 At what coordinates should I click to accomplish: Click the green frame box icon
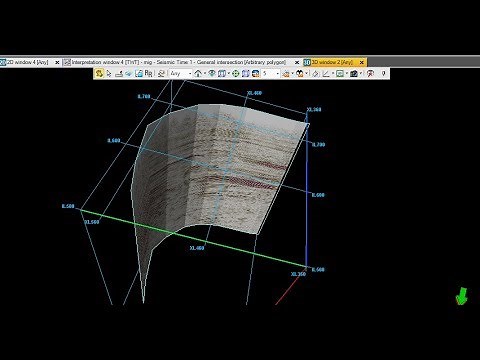340,73
